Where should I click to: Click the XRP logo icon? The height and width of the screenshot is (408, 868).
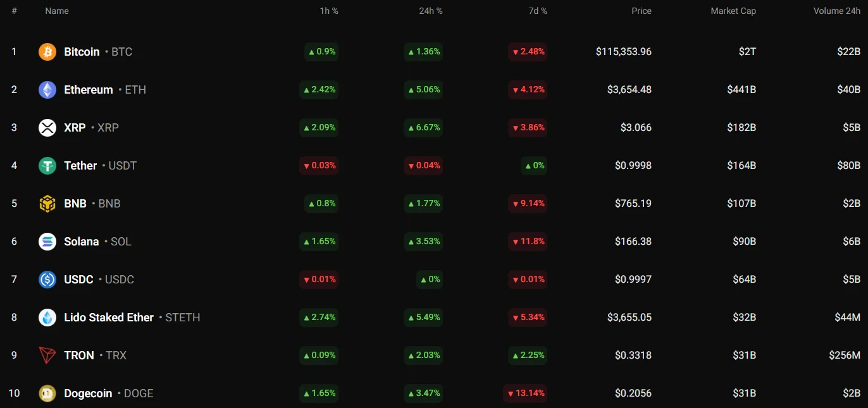47,128
